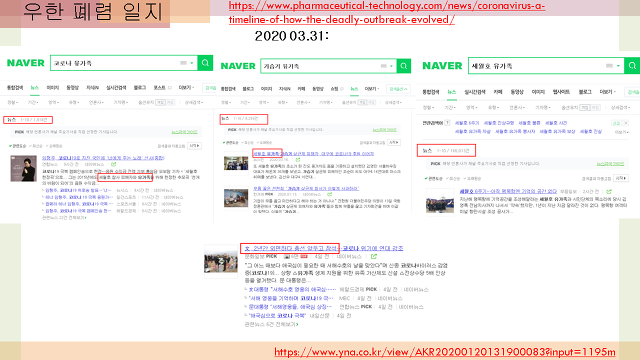Screen dimensions: 640x360
Task: Expand the autocomplete arrow in the 가습기 유가족 search box
Action: 391,66
